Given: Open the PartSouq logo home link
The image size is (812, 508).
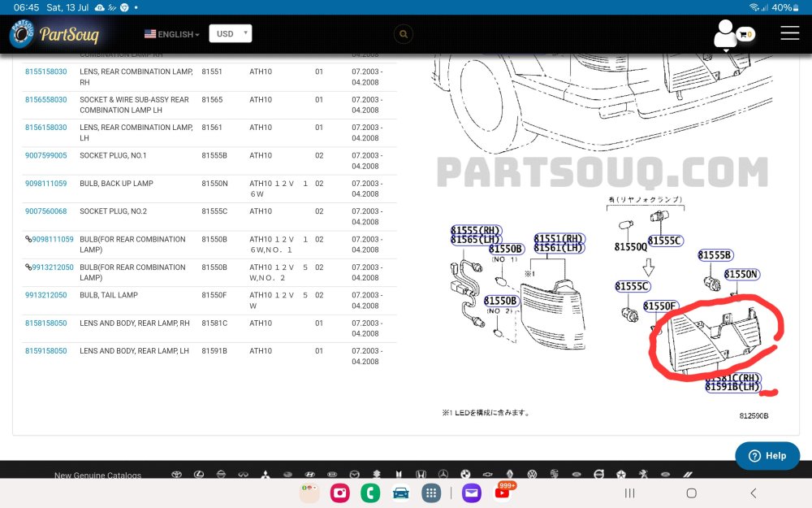Looking at the screenshot, I should pyautogui.click(x=54, y=34).
